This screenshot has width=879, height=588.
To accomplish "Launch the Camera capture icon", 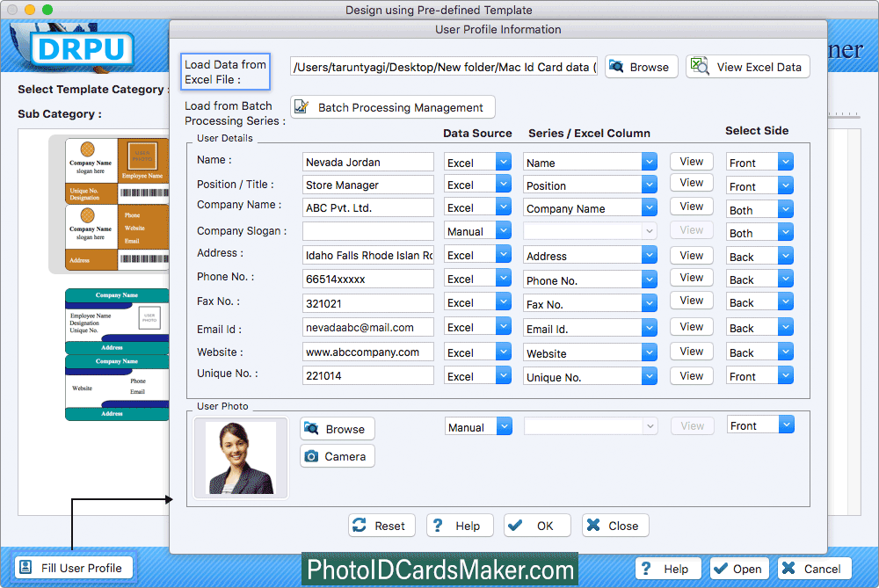I will pos(311,456).
